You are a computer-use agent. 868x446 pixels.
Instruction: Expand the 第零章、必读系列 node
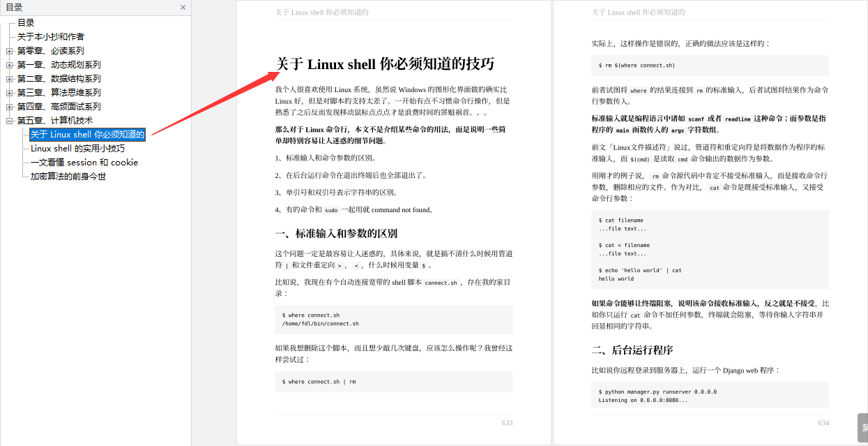pos(9,51)
